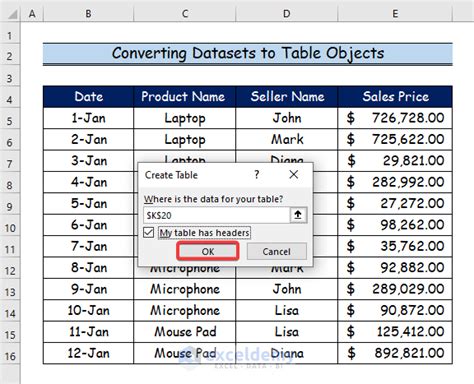Click cell containing 9-Jan
The width and height of the screenshot is (474, 384).
pyautogui.click(x=88, y=289)
